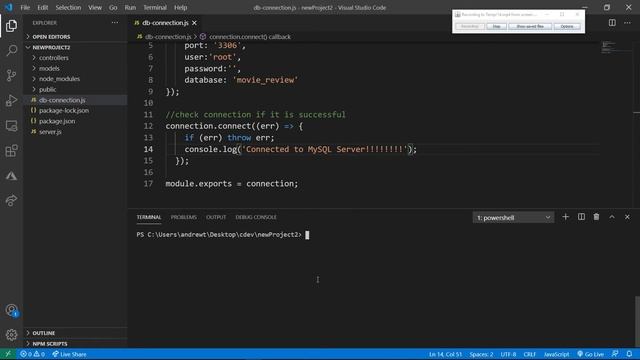The image size is (640, 360).
Task: Change encoding via UTF-8
Action: [x=508, y=354]
